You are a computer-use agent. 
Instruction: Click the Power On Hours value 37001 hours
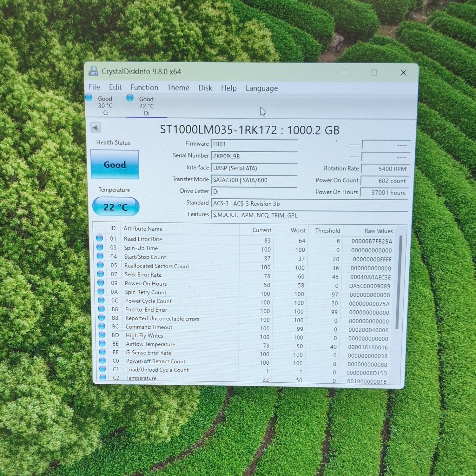click(x=385, y=192)
